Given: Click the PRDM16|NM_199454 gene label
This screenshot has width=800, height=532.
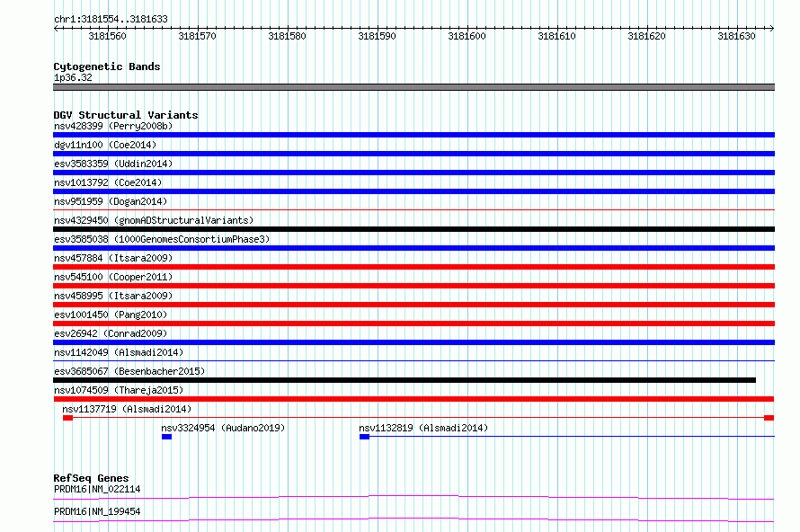Looking at the screenshot, I should coord(97,511).
